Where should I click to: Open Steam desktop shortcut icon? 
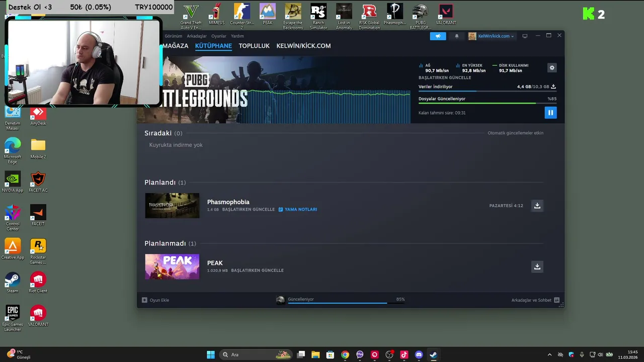13,283
